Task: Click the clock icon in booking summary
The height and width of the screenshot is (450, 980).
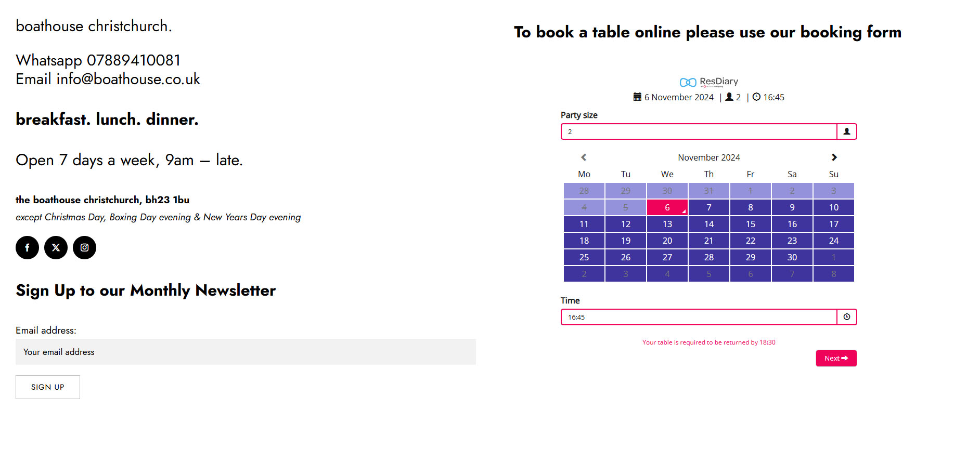Action: [x=756, y=97]
